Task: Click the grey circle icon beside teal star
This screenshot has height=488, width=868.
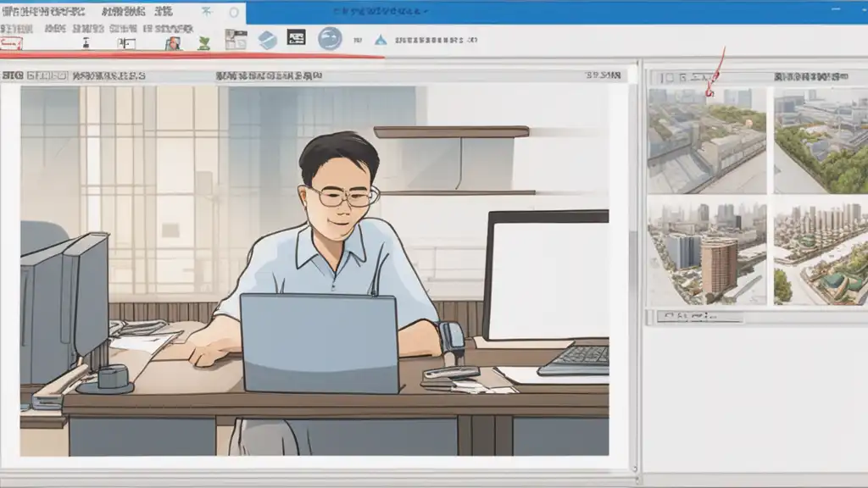Action: [x=234, y=12]
